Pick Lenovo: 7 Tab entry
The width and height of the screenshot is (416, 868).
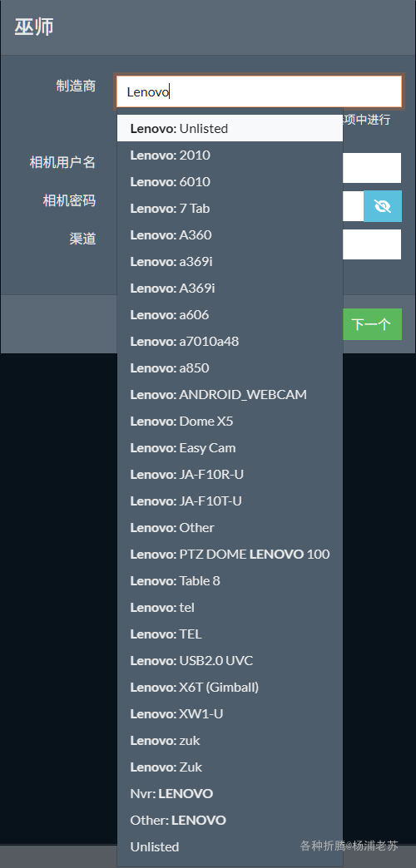tap(230, 208)
